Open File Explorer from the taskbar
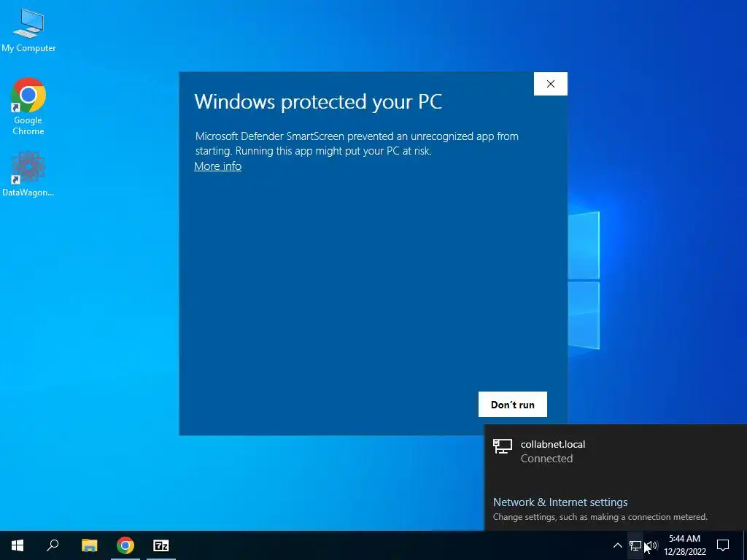The image size is (747, 560). 89,545
